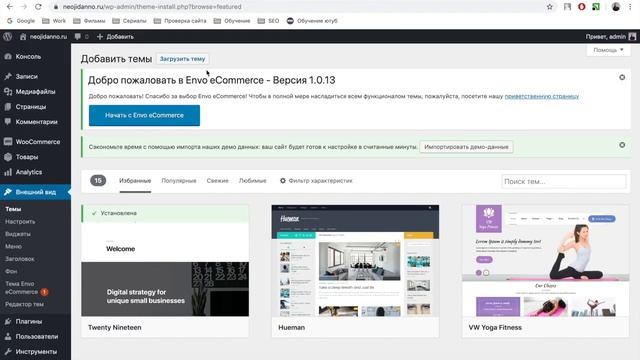The image size is (640, 360).
Task: Switch to the Популярные tab
Action: click(179, 181)
